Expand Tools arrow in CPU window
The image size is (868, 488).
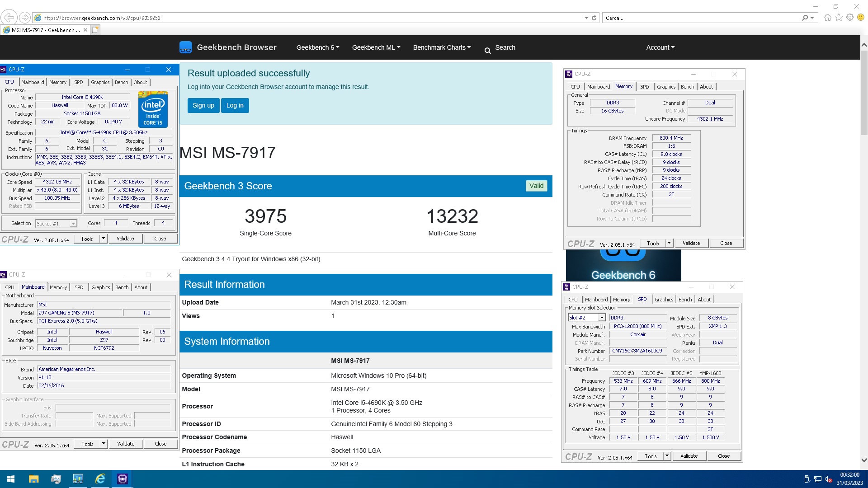click(x=103, y=239)
